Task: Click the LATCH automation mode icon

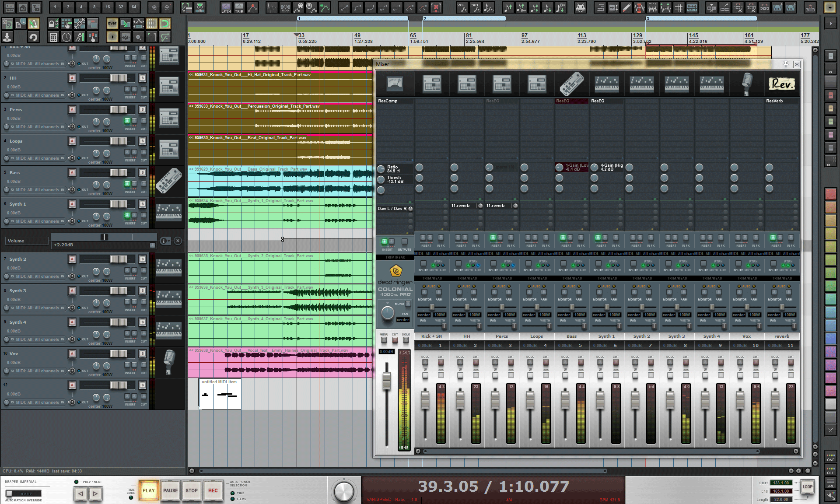Action: [226, 7]
